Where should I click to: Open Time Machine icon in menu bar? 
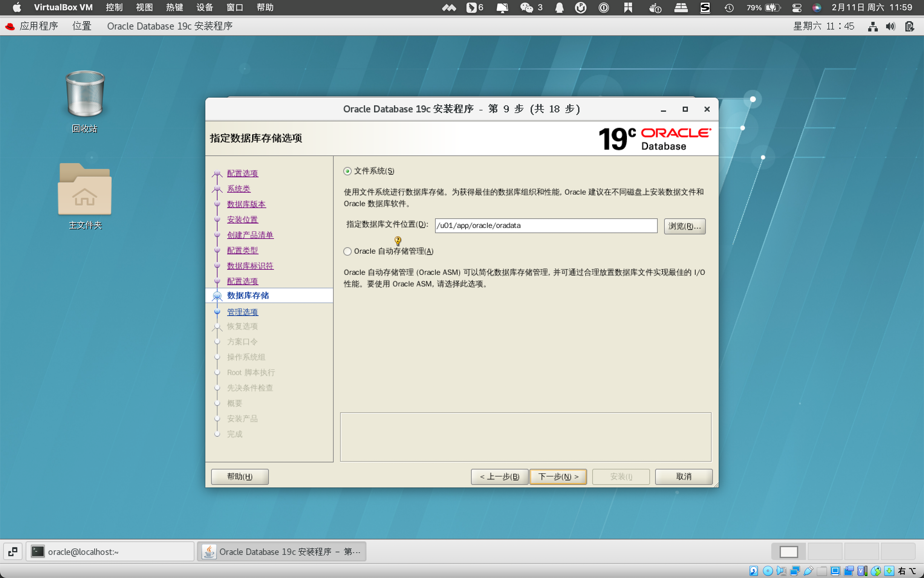pyautogui.click(x=729, y=8)
